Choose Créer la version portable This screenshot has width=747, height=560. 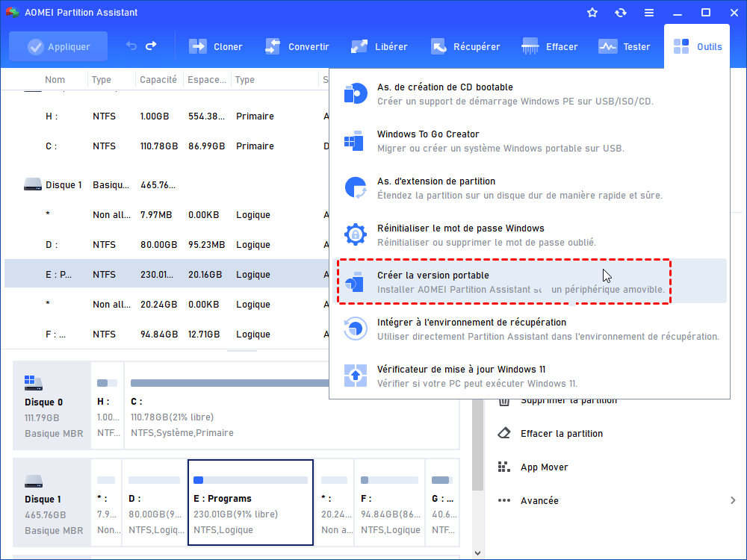coord(530,282)
